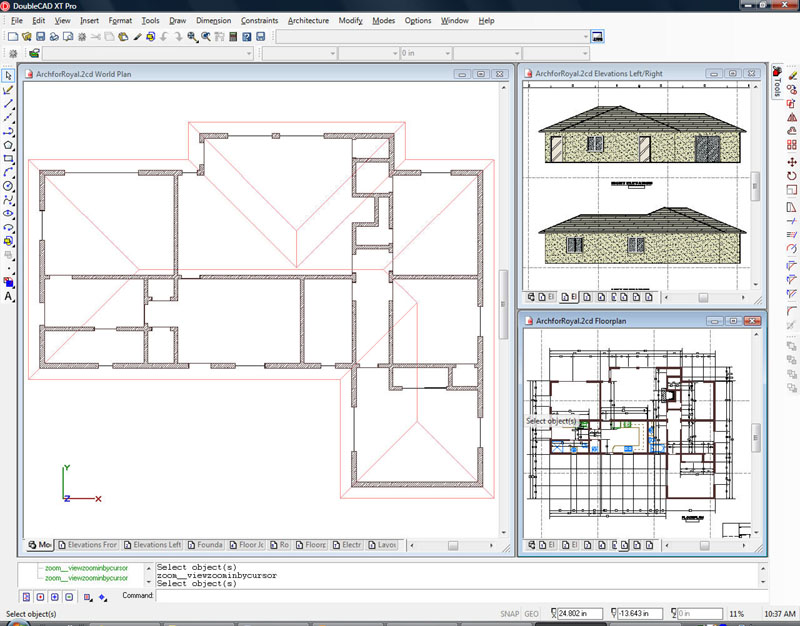Open the File menu
The width and height of the screenshot is (800, 626).
point(17,20)
